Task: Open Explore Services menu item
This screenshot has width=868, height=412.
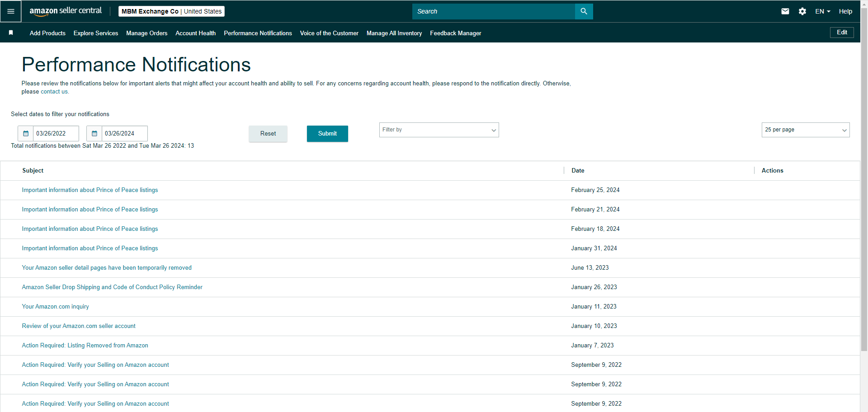Action: coord(96,33)
